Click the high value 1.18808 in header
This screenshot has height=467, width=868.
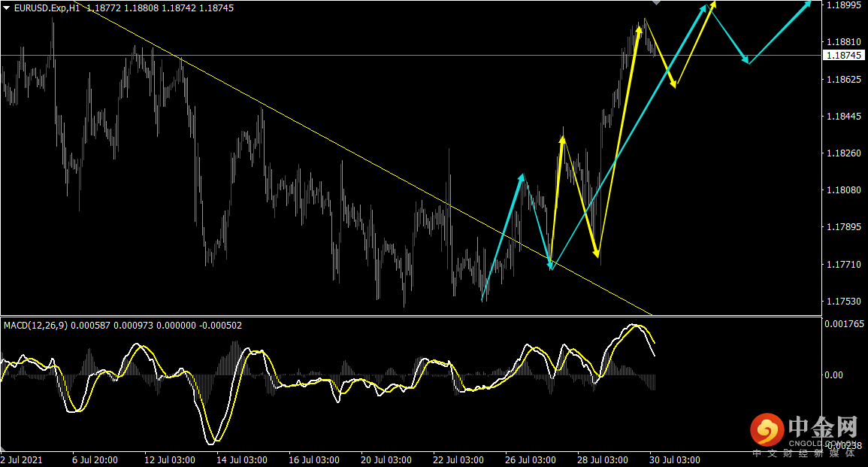click(141, 8)
